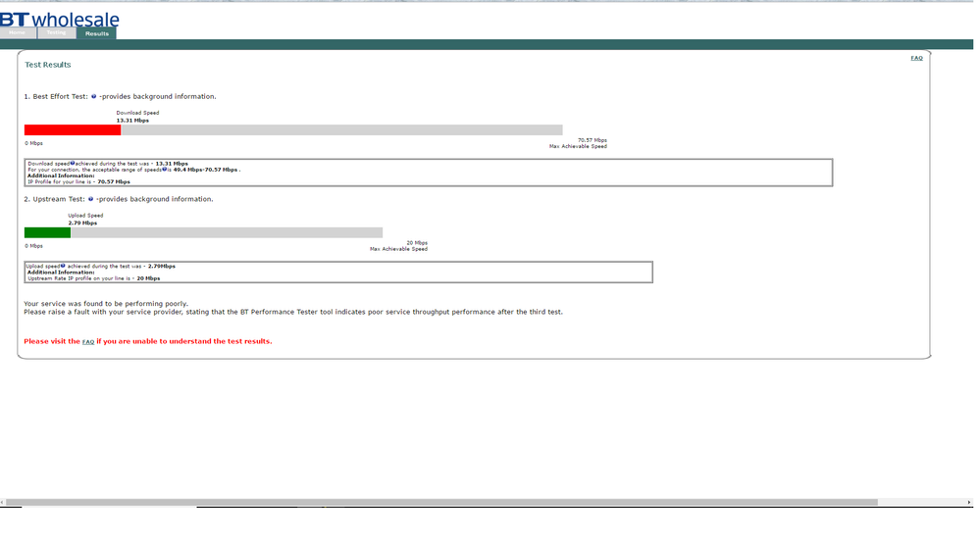
Task: Select 'service was found to be performing poorly'
Action: (x=115, y=304)
